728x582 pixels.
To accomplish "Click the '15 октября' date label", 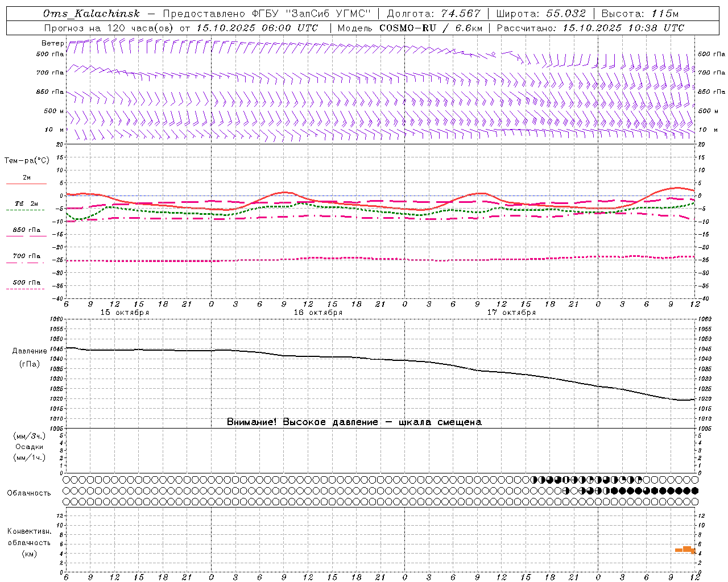I will tap(125, 313).
